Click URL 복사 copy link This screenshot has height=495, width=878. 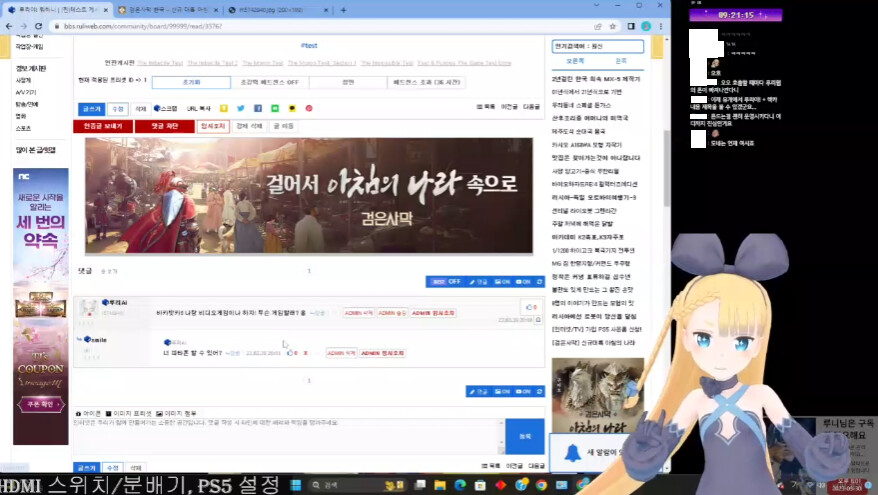tap(198, 108)
